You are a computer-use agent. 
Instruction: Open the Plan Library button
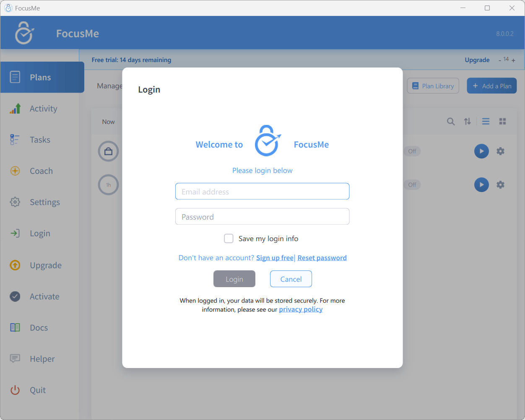pyautogui.click(x=433, y=86)
